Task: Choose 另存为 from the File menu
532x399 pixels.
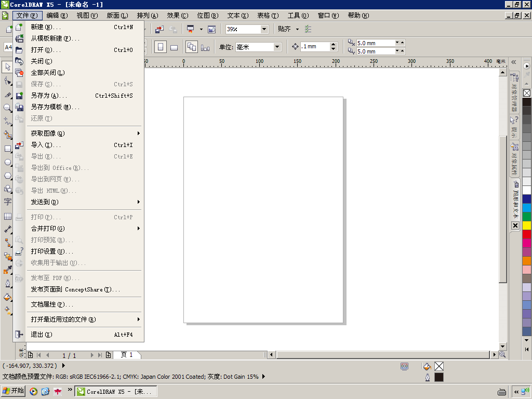Action: pyautogui.click(x=49, y=96)
